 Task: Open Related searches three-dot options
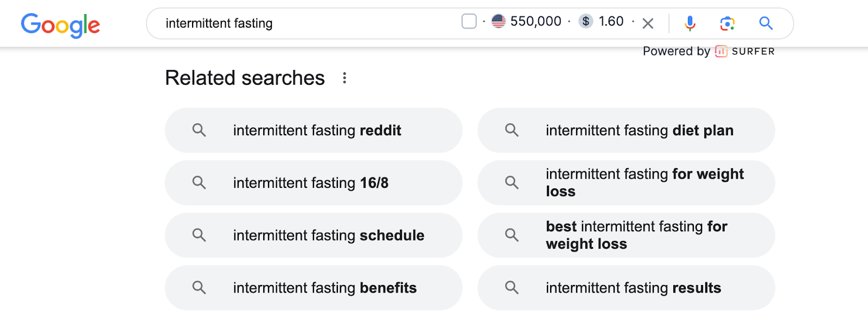coord(344,78)
